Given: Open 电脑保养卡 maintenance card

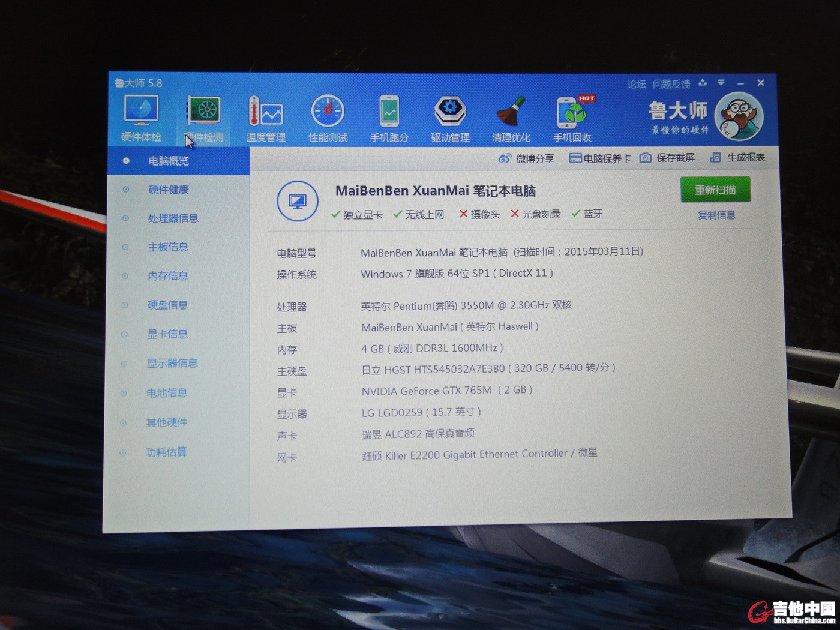Looking at the screenshot, I should click(600, 158).
